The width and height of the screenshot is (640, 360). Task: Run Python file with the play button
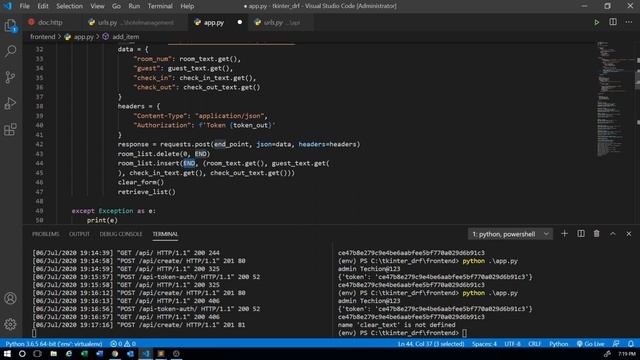596,22
